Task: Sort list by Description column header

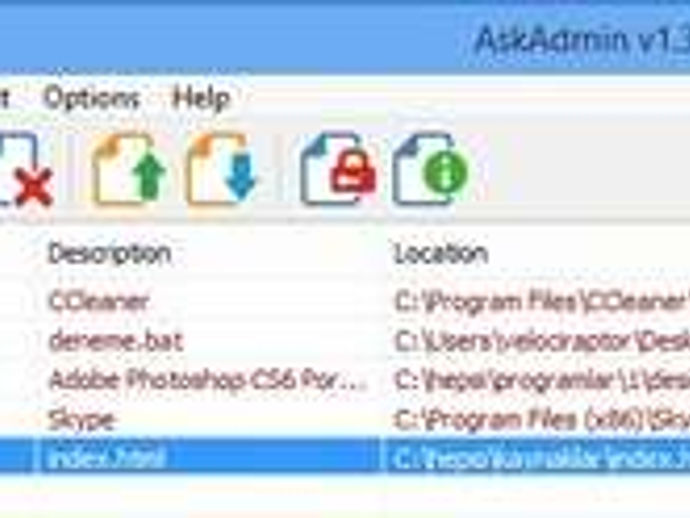Action: [109, 254]
